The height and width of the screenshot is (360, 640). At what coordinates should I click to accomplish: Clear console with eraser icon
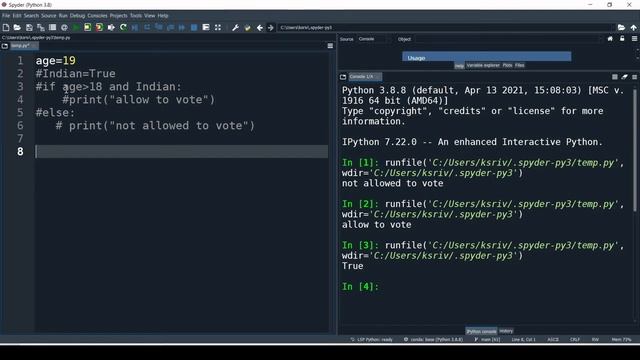click(624, 77)
